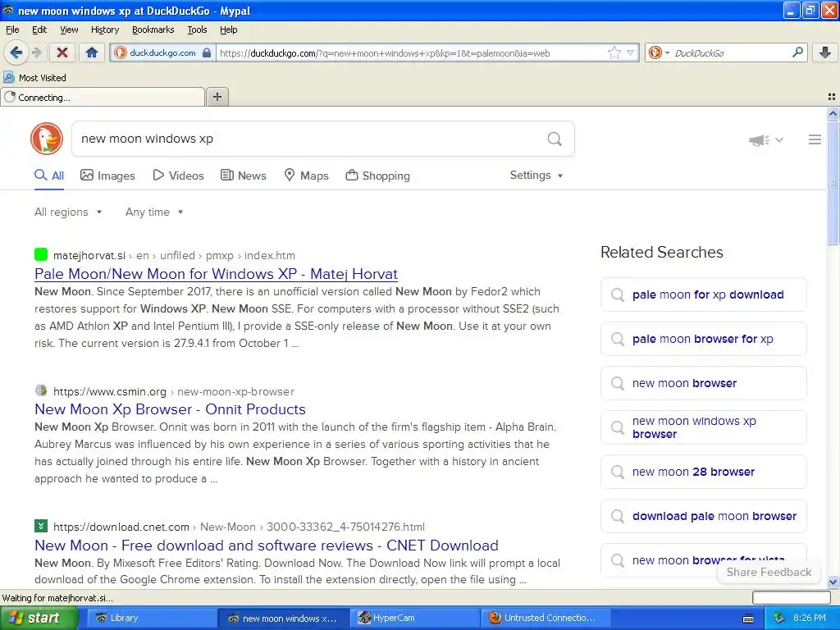Go back with the back arrow button
The width and height of the screenshot is (840, 630).
tap(16, 52)
